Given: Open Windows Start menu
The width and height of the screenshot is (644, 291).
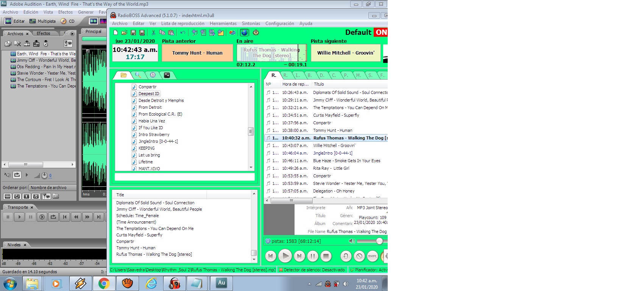Looking at the screenshot, I should [x=10, y=283].
